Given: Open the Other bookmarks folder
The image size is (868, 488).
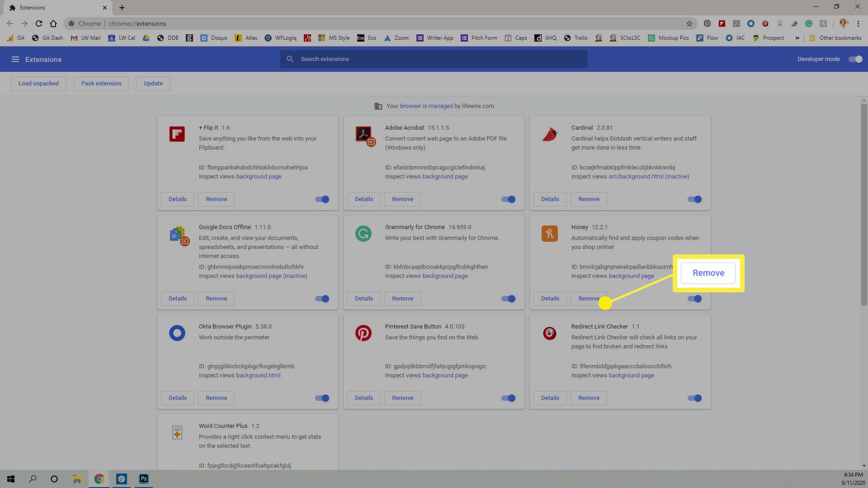Looking at the screenshot, I should pos(835,38).
